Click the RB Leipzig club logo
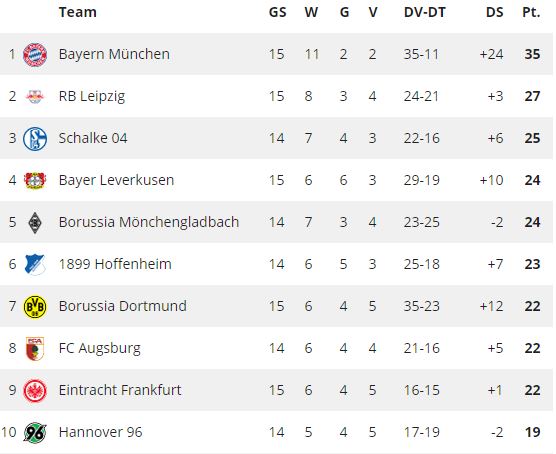The width and height of the screenshot is (556, 454). click(x=35, y=96)
